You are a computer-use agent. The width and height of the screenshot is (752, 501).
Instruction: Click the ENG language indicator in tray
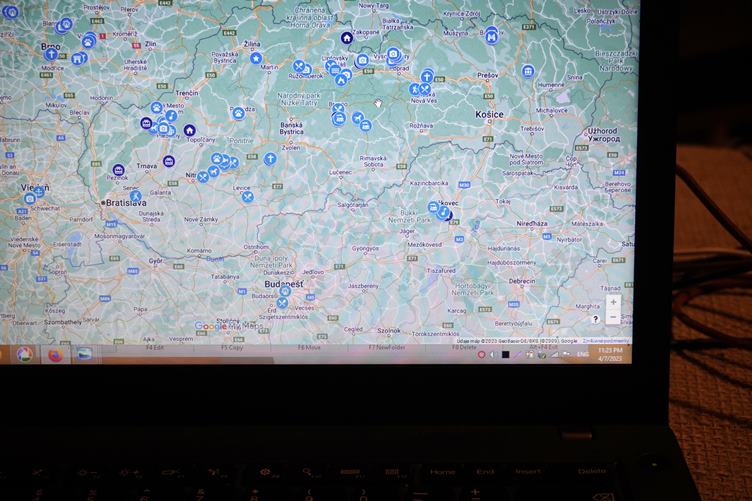(x=582, y=354)
